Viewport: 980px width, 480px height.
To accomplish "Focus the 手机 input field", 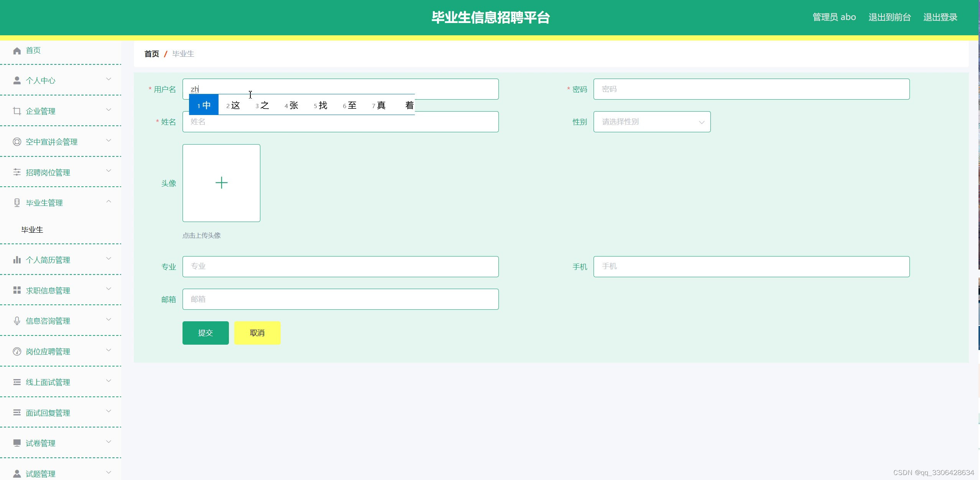I will [x=751, y=267].
